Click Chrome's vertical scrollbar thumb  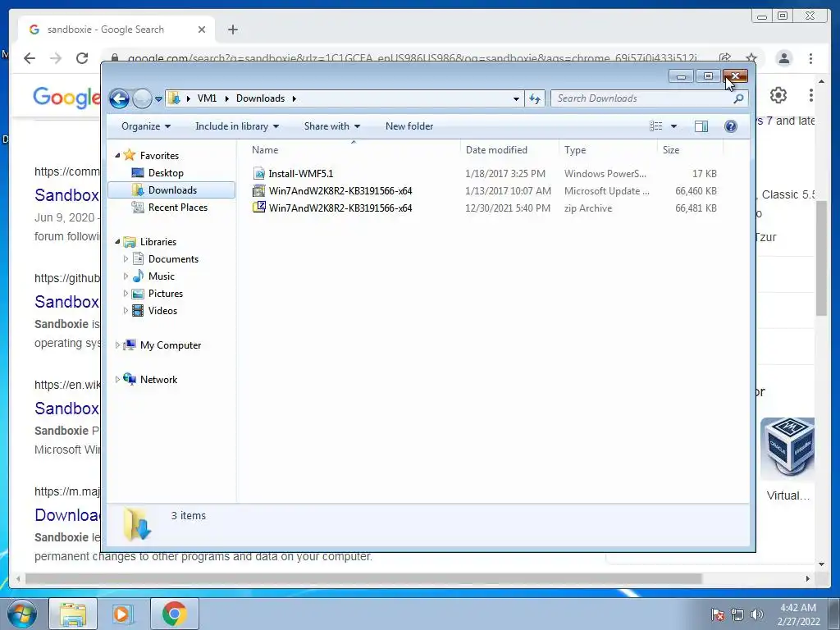tap(821, 258)
